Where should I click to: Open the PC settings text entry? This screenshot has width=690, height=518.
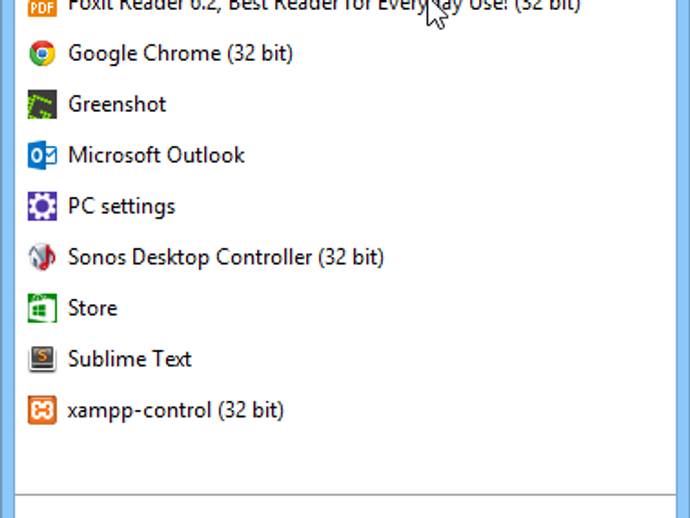(x=121, y=207)
